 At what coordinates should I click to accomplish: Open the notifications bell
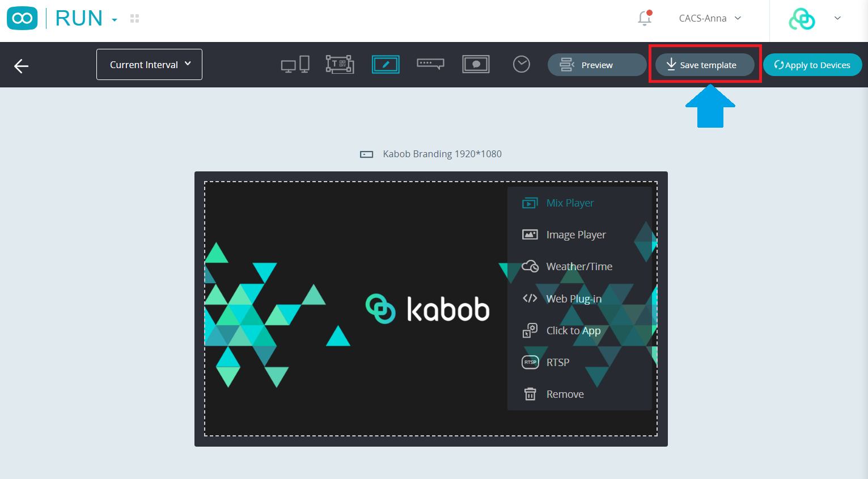point(645,18)
